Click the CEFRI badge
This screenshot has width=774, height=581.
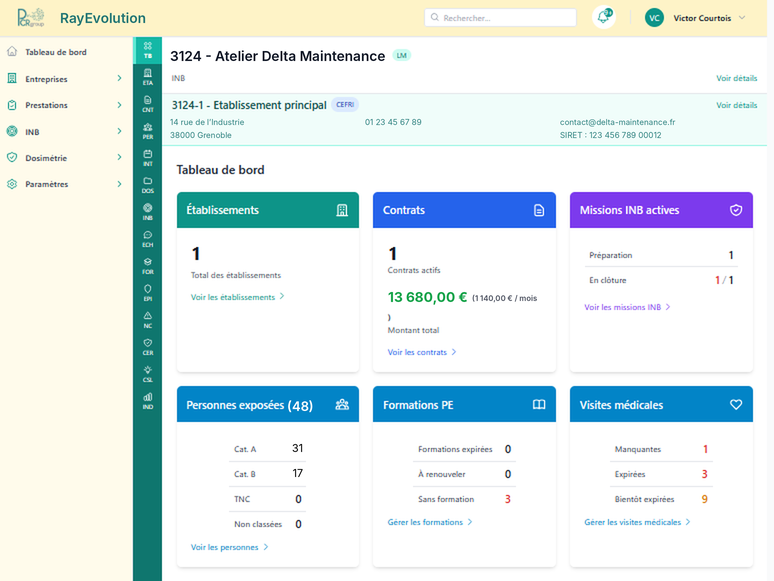click(x=345, y=105)
